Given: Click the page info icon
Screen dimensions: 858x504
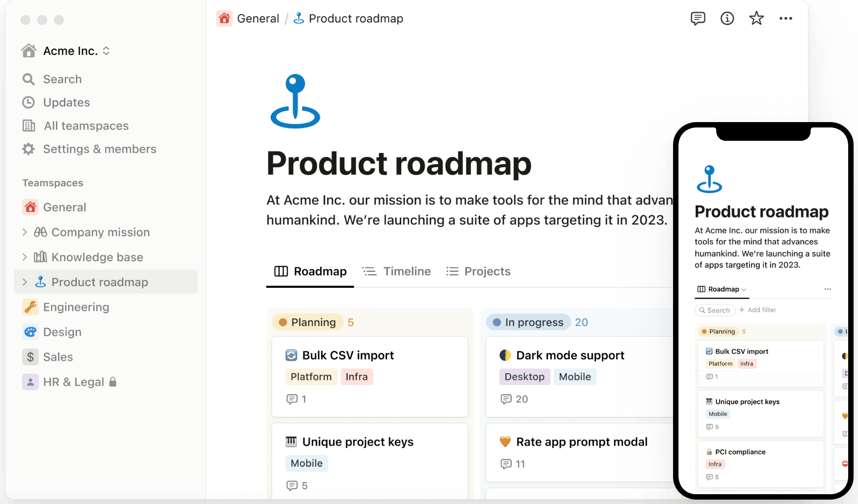Looking at the screenshot, I should [727, 19].
